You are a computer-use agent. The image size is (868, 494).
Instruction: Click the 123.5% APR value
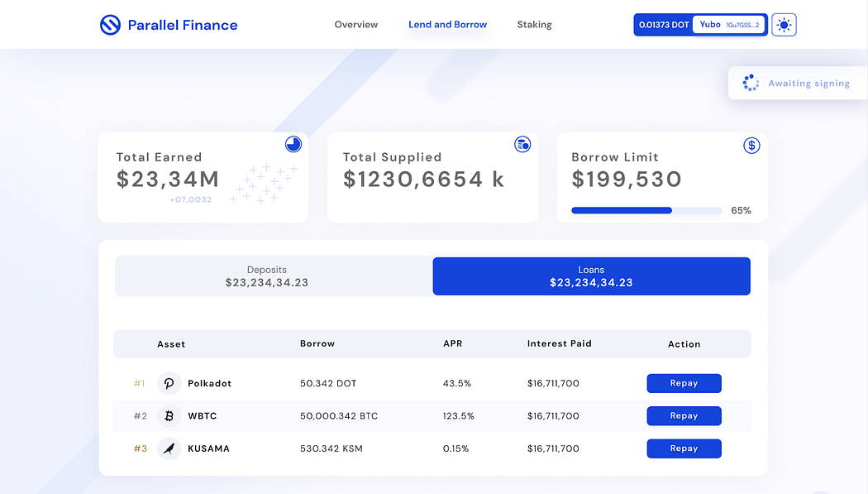click(x=458, y=416)
